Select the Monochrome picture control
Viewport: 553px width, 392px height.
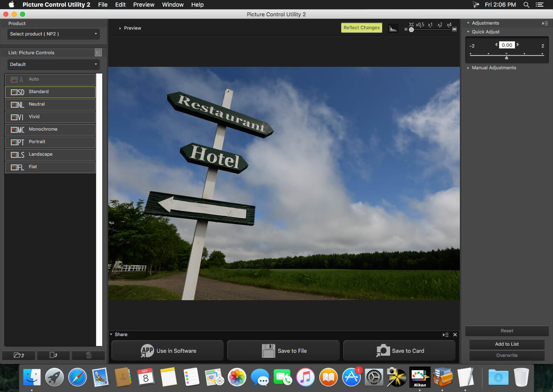51,129
